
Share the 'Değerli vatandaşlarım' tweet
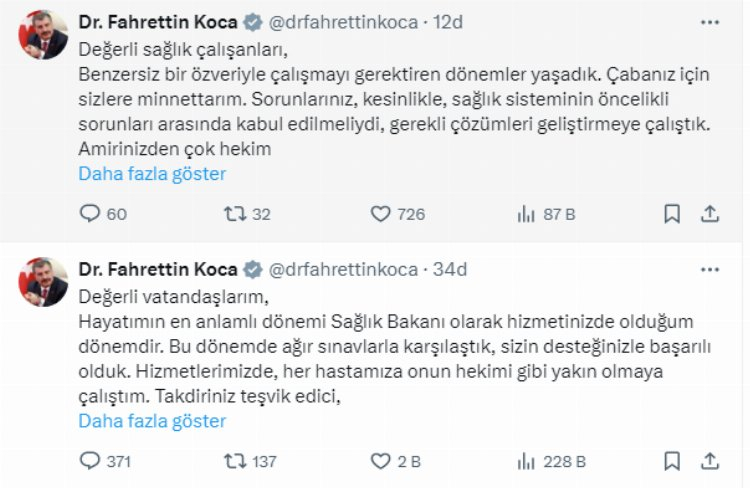pos(710,461)
